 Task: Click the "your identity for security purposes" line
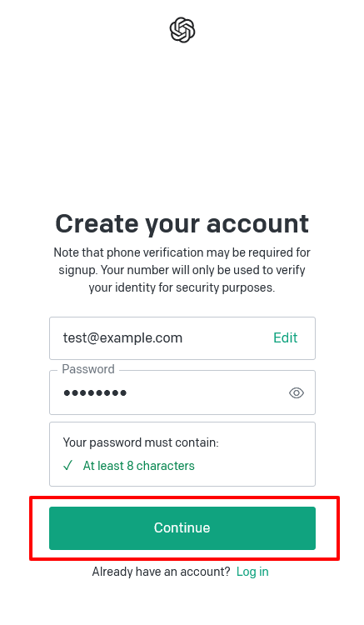pyautogui.click(x=182, y=287)
